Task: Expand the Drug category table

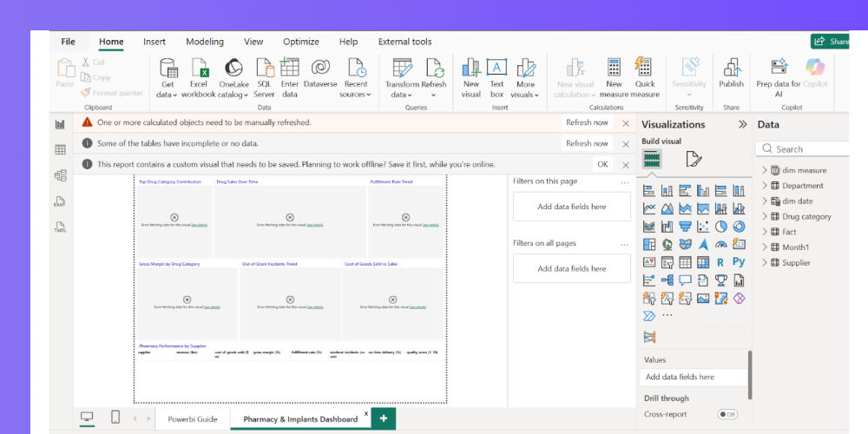Action: (x=765, y=216)
